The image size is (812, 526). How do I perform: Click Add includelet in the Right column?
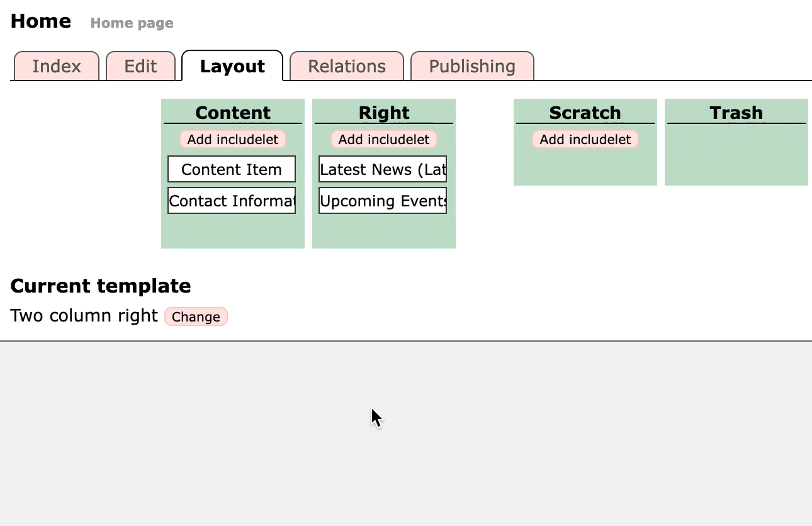[383, 139]
